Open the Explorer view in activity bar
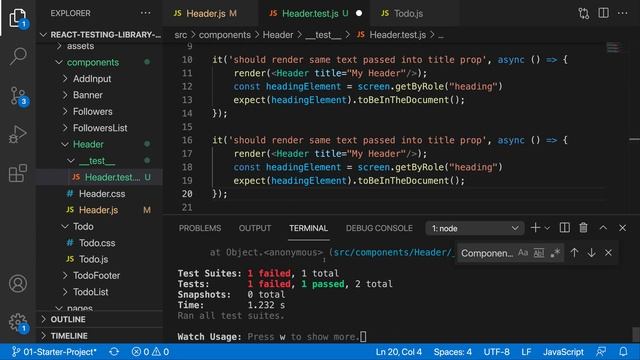The width and height of the screenshot is (640, 360). [x=18, y=18]
